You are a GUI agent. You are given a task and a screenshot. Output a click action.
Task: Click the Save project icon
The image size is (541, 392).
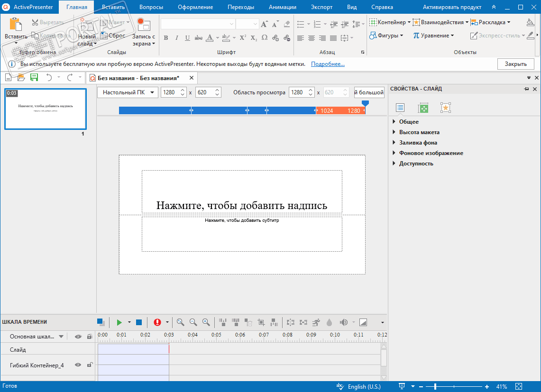(34, 78)
